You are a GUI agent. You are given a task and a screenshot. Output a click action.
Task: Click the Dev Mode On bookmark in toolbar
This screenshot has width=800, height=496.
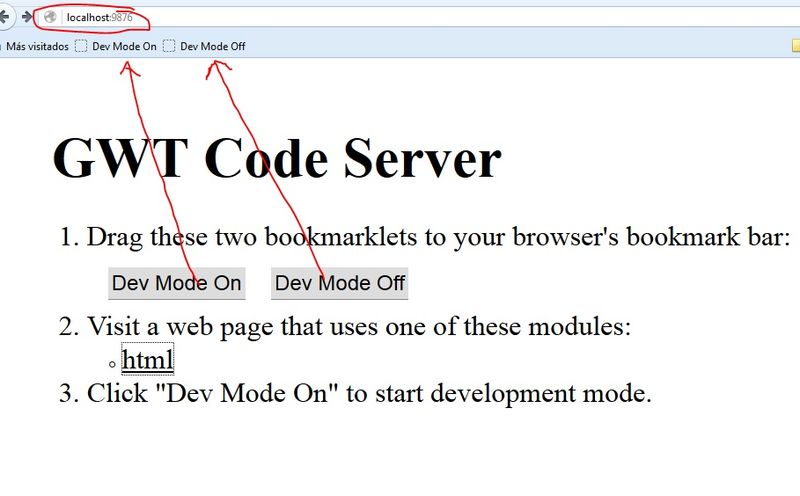pyautogui.click(x=116, y=46)
